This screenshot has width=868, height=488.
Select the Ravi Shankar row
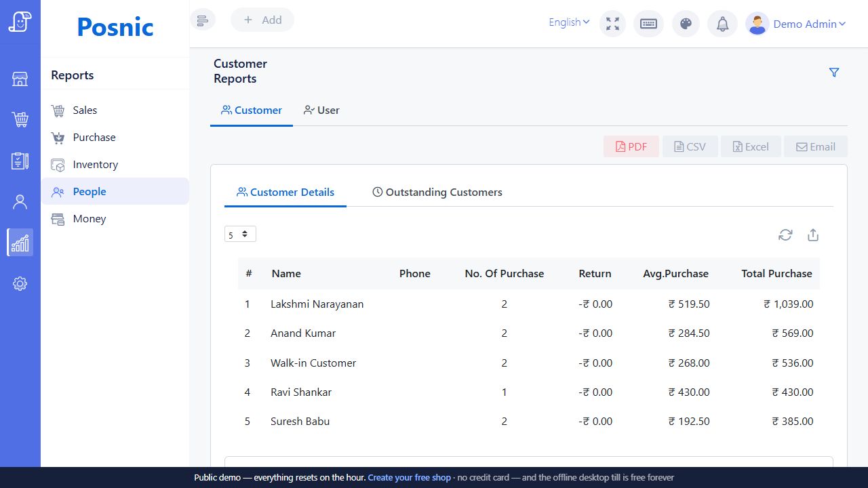click(x=529, y=392)
